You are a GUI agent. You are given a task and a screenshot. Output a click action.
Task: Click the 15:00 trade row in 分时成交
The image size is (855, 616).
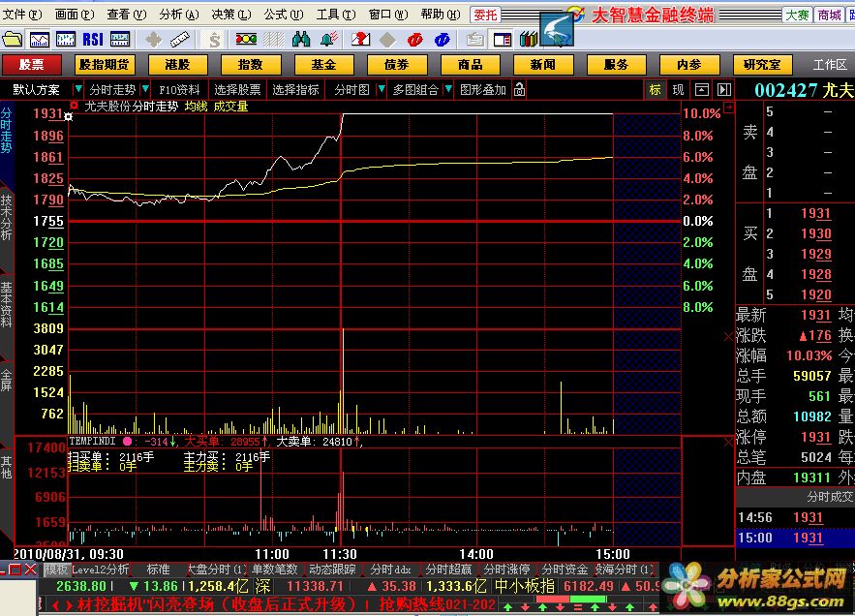(795, 538)
